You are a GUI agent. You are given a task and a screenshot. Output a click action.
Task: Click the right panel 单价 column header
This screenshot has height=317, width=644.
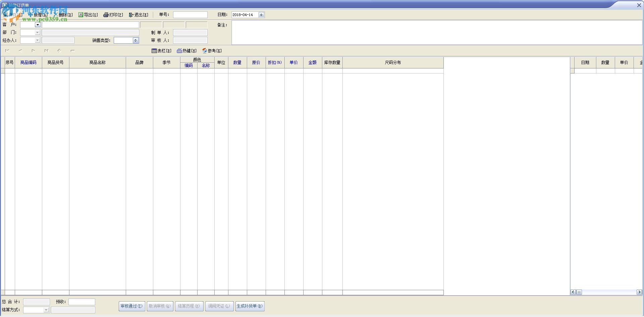click(624, 63)
